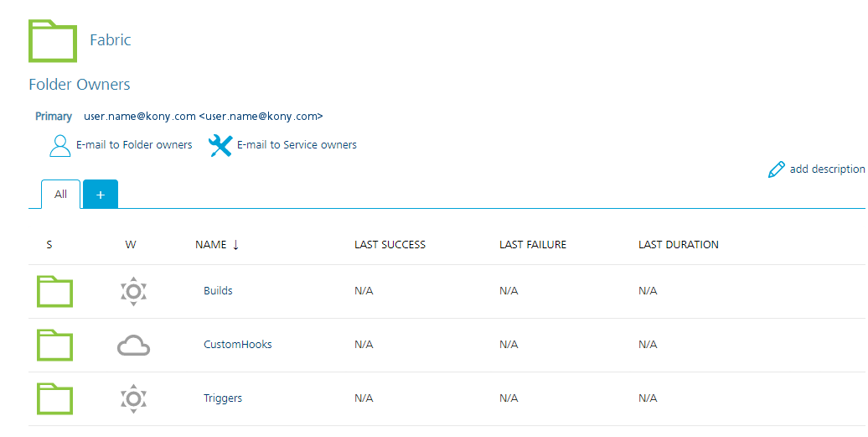Click the large Fabric folder icon
The width and height of the screenshot is (868, 437).
pos(53,40)
